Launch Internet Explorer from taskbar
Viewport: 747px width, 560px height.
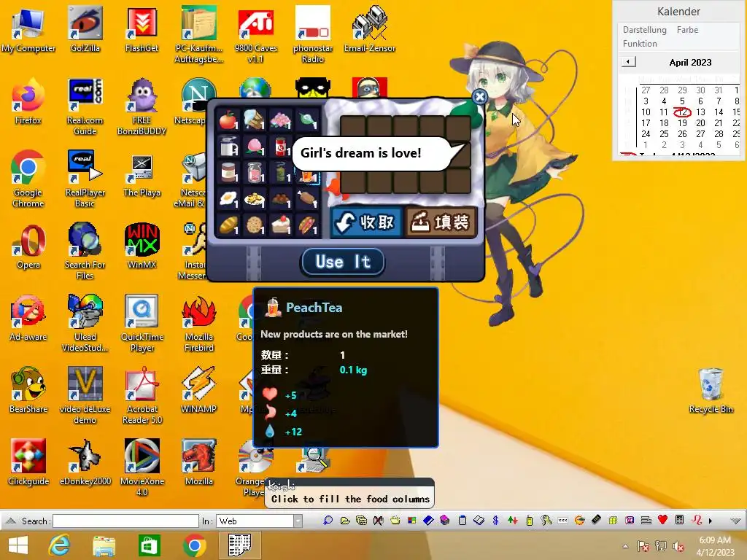point(59,545)
